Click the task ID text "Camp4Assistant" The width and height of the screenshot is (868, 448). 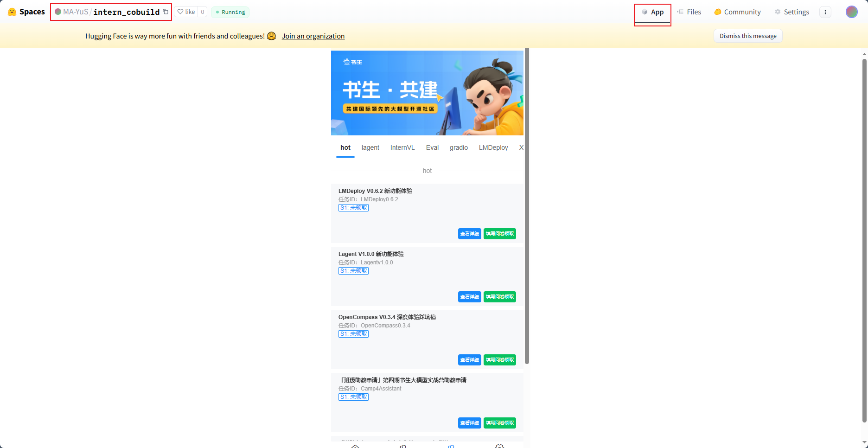[x=381, y=389]
